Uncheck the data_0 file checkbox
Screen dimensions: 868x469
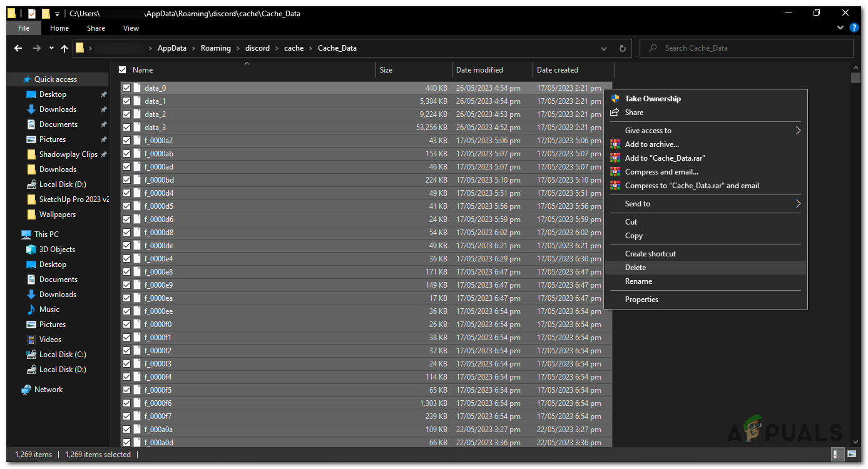coord(127,88)
